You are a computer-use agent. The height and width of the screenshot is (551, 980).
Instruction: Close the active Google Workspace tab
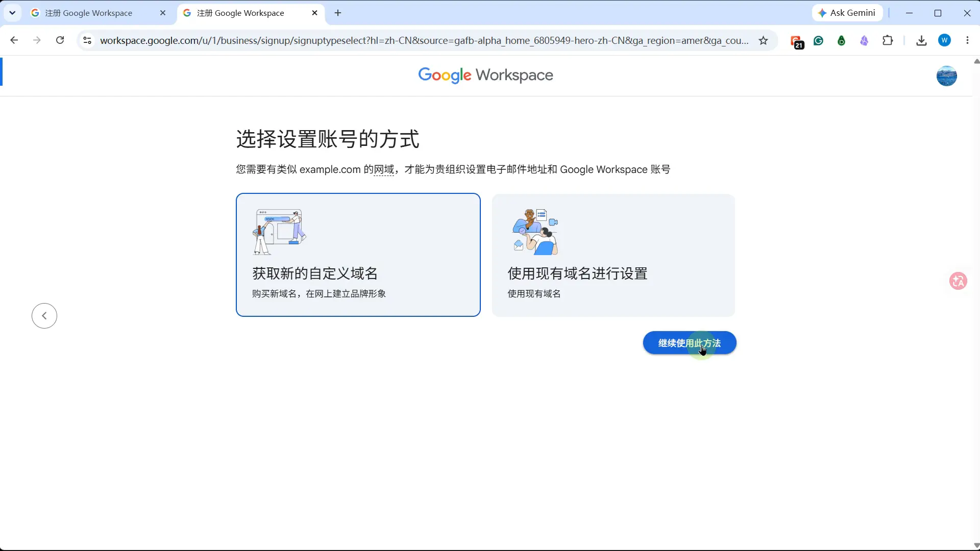point(314,13)
